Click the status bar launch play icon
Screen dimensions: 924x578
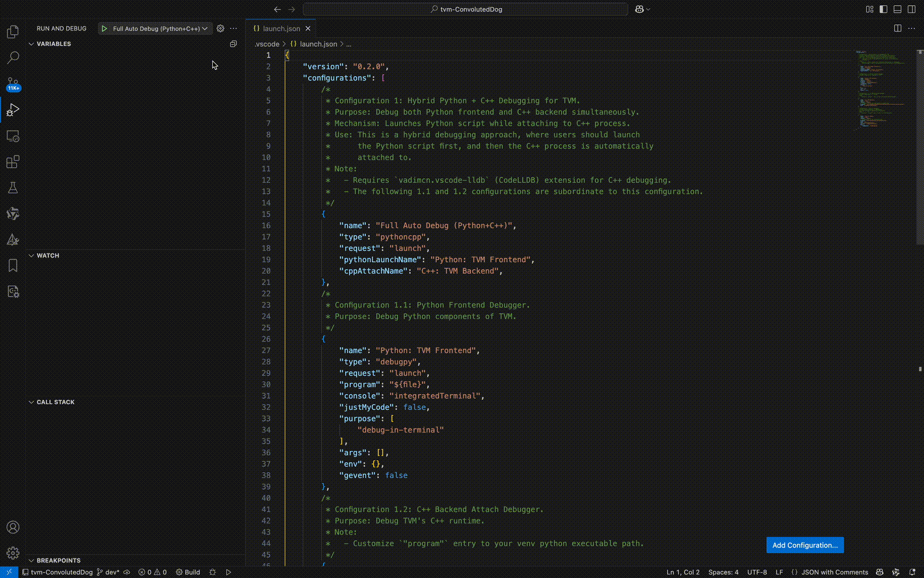pyautogui.click(x=229, y=572)
